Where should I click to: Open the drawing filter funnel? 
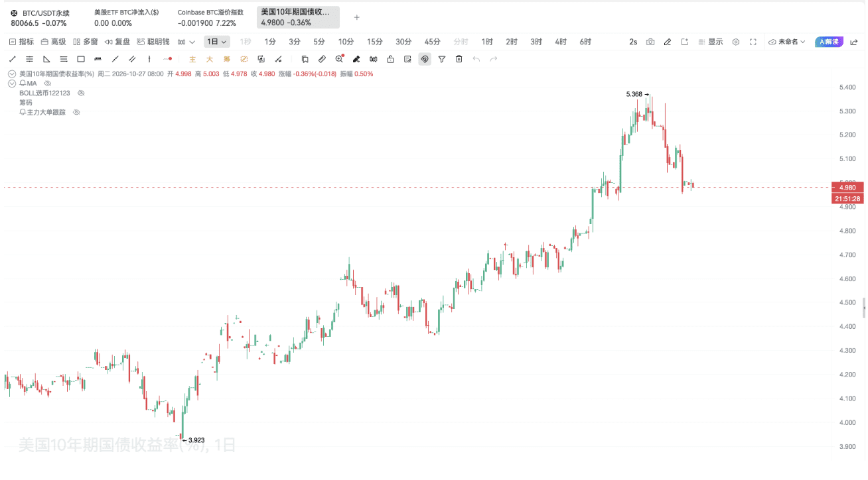click(x=442, y=59)
